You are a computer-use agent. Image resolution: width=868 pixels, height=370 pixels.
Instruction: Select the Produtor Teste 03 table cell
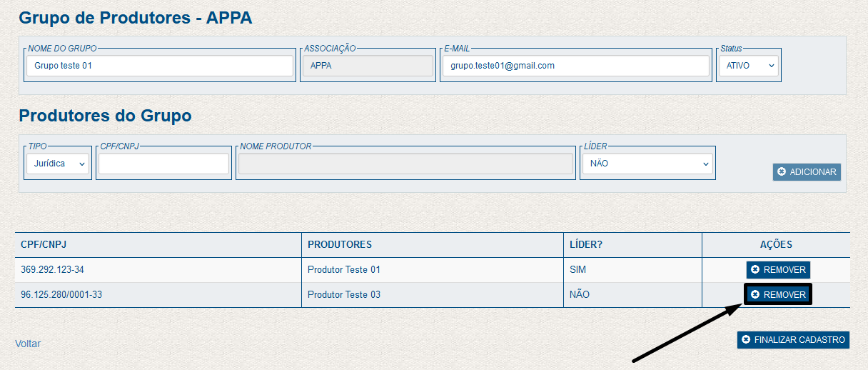[x=344, y=295]
